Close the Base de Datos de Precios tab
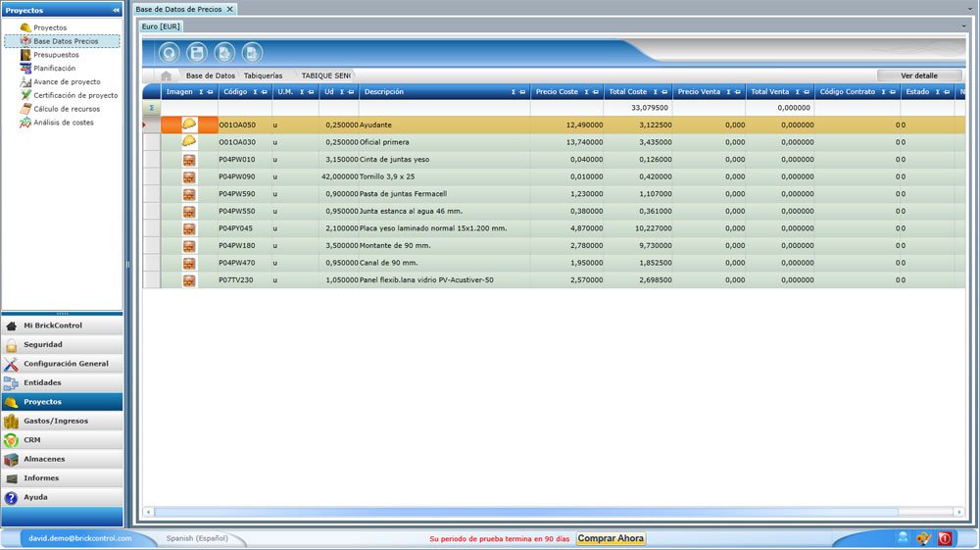This screenshot has width=980, height=550. pyautogui.click(x=230, y=10)
